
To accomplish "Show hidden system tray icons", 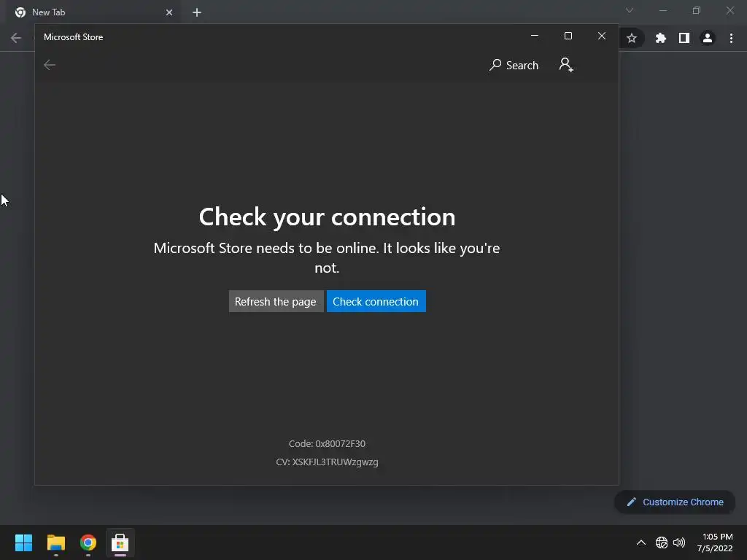I will coord(641,542).
